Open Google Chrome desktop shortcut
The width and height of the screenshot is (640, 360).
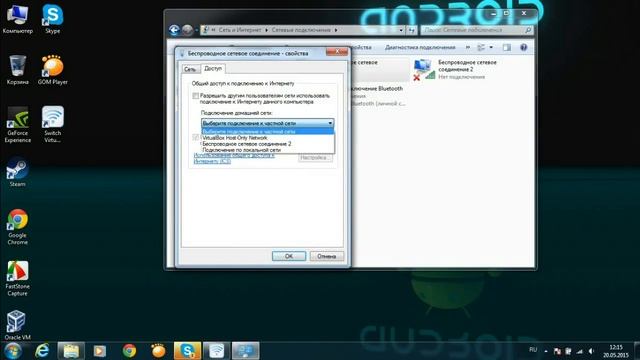tap(18, 227)
